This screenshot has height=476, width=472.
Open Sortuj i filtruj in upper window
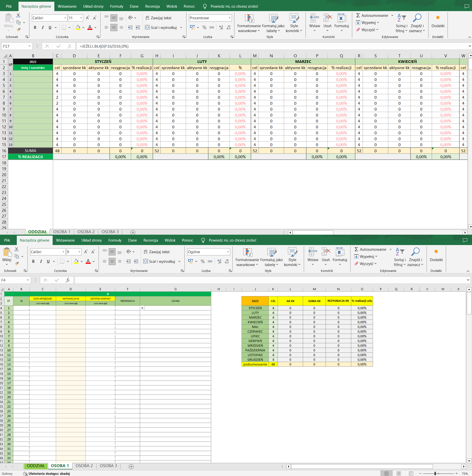click(x=401, y=23)
